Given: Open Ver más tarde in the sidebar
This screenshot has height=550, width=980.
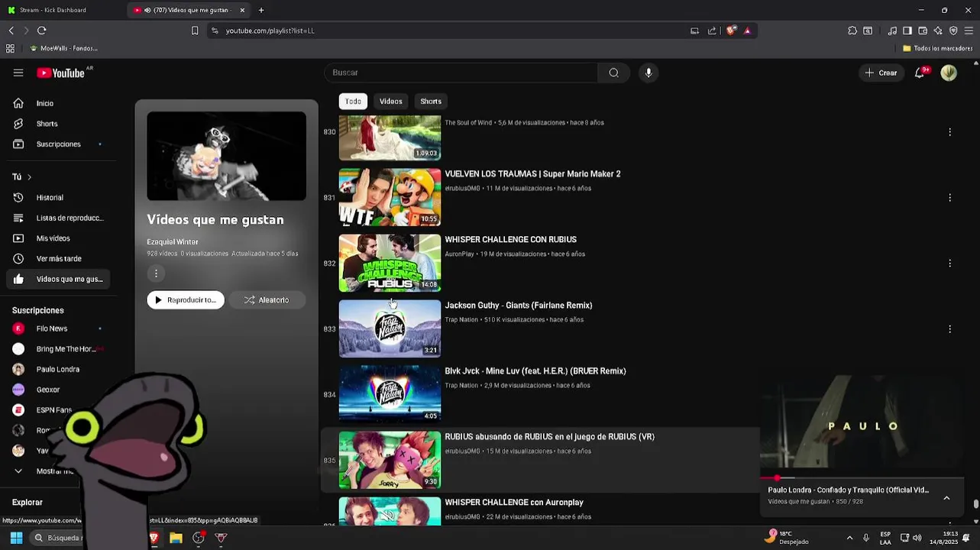Looking at the screenshot, I should tap(57, 259).
